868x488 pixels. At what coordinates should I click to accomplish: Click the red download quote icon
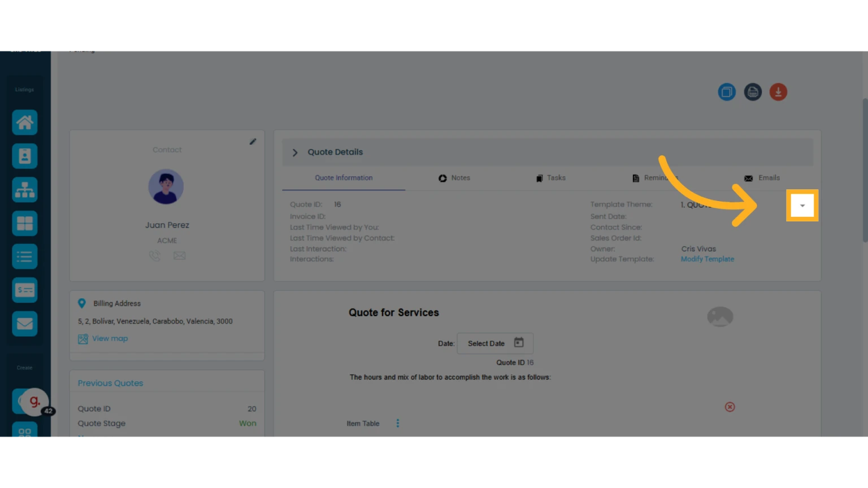coord(778,91)
